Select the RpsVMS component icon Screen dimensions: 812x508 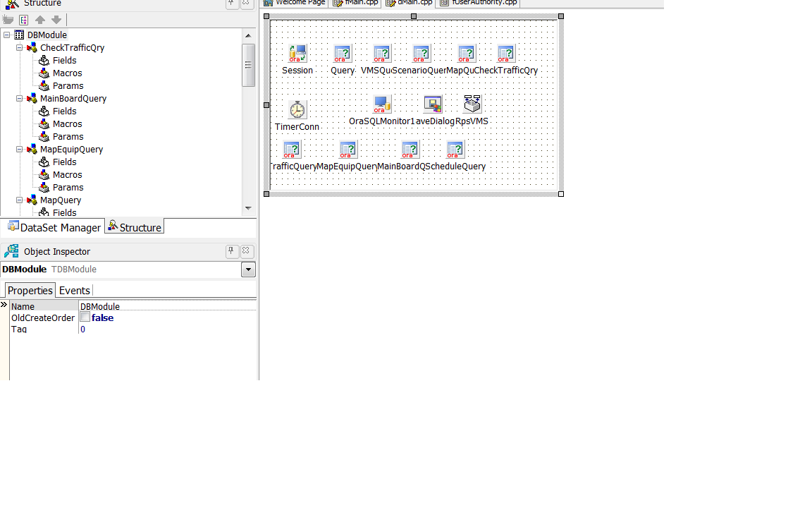click(x=472, y=104)
